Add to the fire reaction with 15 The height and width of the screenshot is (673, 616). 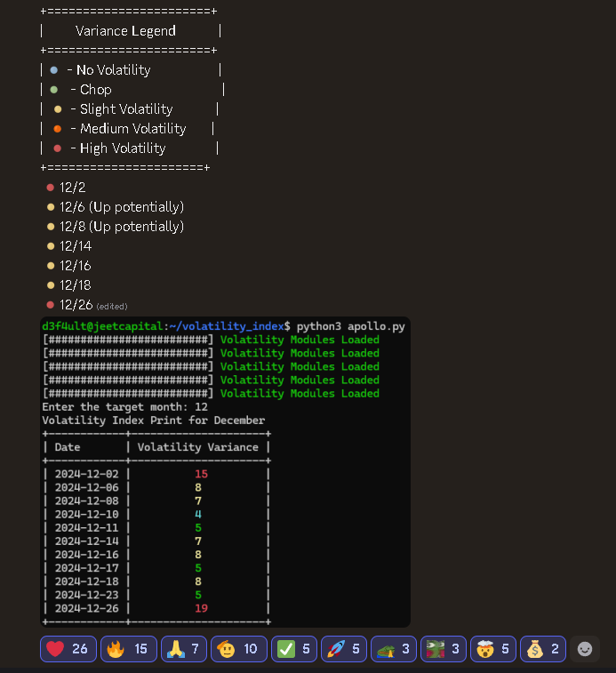point(129,649)
